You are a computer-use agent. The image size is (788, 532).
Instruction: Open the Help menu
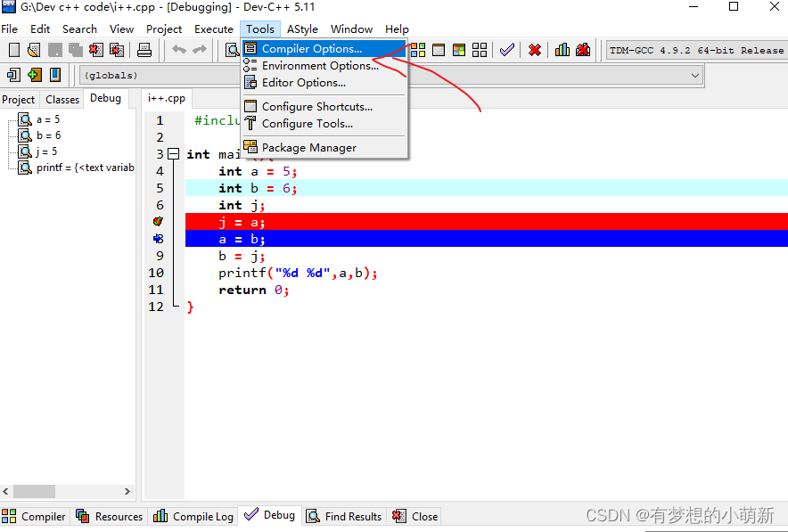click(x=397, y=29)
